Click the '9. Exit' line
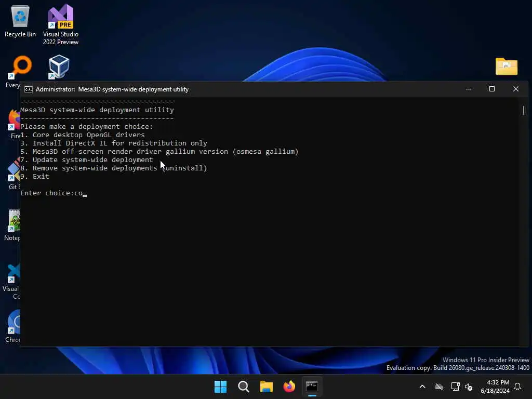532x399 pixels. tap(35, 177)
